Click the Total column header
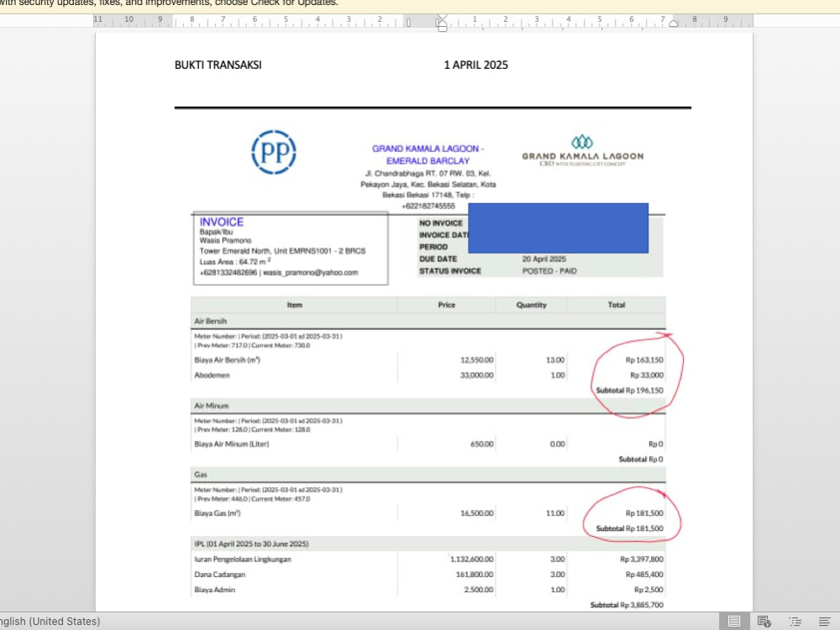The width and height of the screenshot is (840, 630). point(617,305)
